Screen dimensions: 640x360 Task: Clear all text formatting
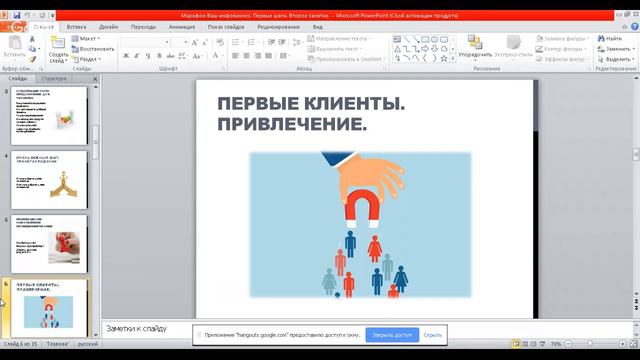[220, 42]
